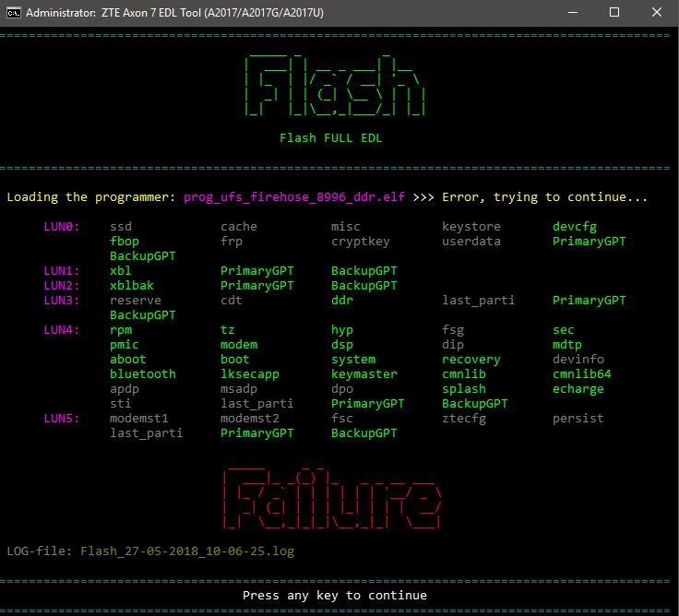Viewport: 679px width, 616px height.
Task: Click the 'boot' partition entry
Action: (x=234, y=360)
